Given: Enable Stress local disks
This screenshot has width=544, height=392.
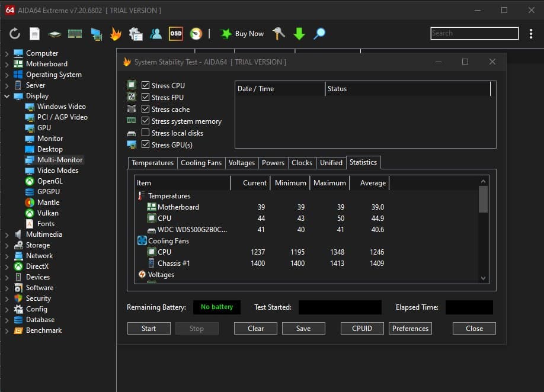Looking at the screenshot, I should click(145, 133).
